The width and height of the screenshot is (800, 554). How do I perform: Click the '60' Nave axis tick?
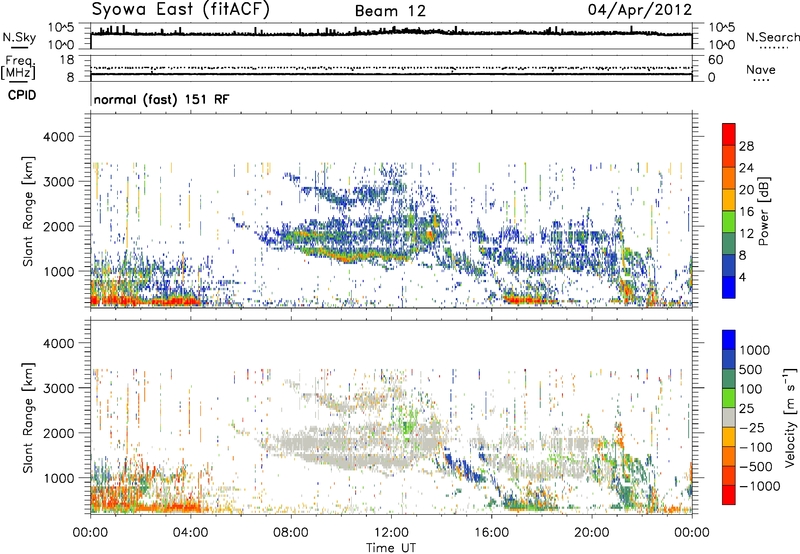(x=715, y=60)
